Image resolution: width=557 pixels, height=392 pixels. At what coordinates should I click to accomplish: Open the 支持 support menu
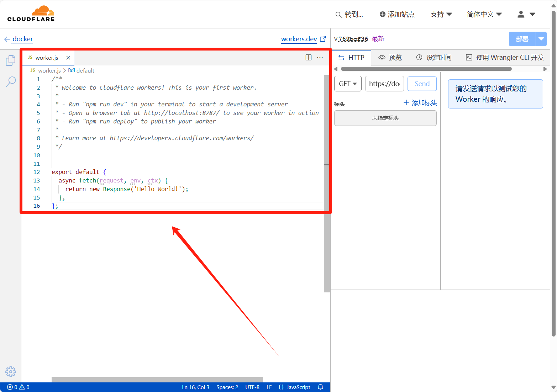click(x=441, y=14)
